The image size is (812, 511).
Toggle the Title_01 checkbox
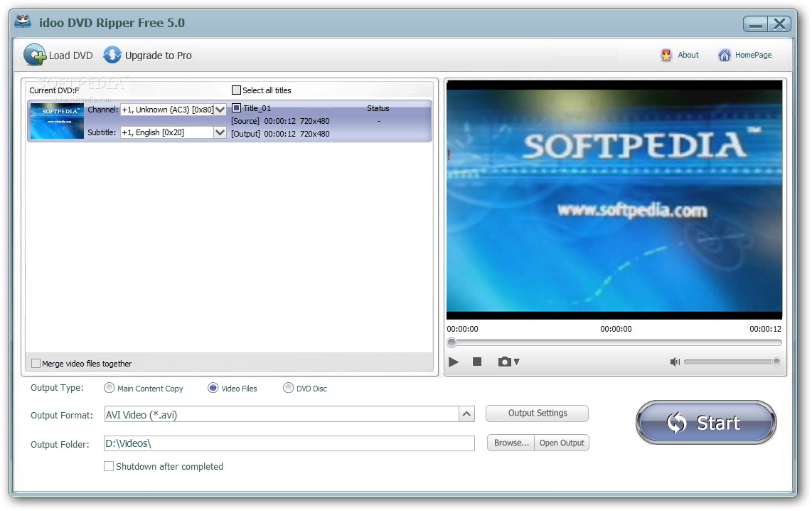[x=237, y=108]
